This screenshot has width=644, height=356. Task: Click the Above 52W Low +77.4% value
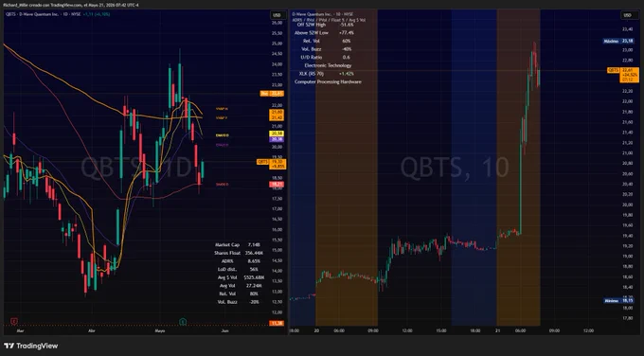[x=347, y=33]
